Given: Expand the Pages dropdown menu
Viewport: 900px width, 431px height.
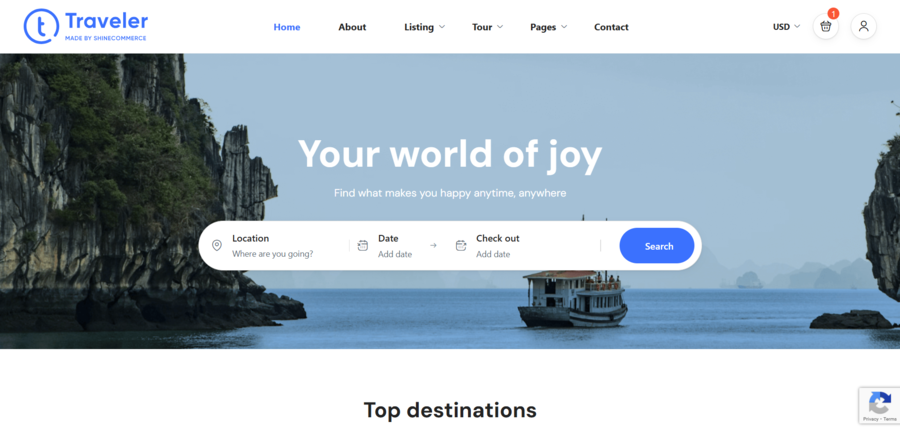Looking at the screenshot, I should click(548, 27).
